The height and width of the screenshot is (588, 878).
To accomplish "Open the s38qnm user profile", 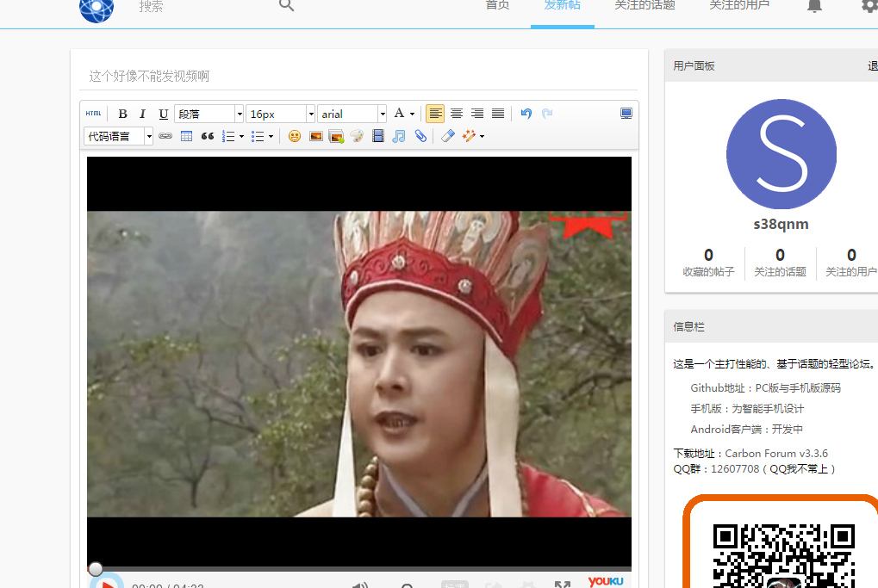I will [781, 225].
